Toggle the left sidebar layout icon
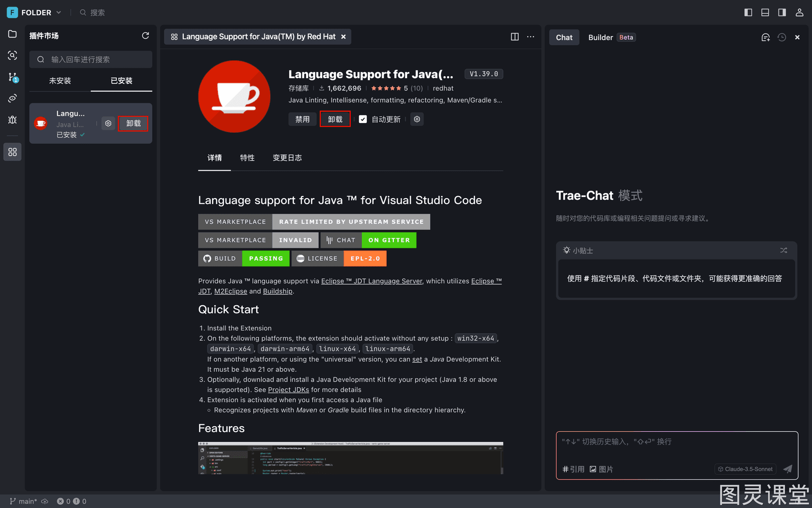Image resolution: width=812 pixels, height=508 pixels. tap(748, 12)
